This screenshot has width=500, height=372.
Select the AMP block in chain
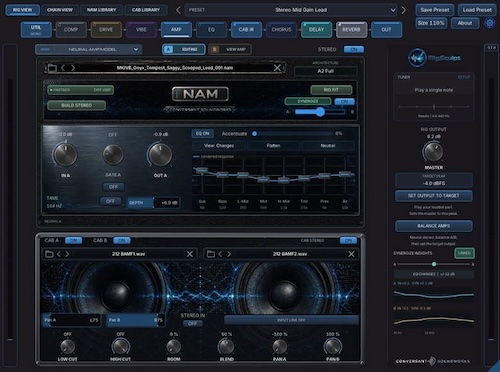tap(176, 30)
